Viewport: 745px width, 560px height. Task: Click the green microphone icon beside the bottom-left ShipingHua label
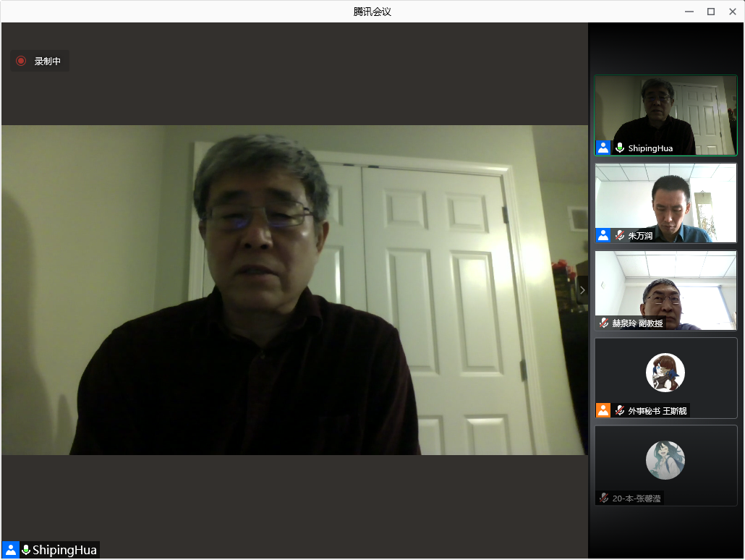[26, 550]
